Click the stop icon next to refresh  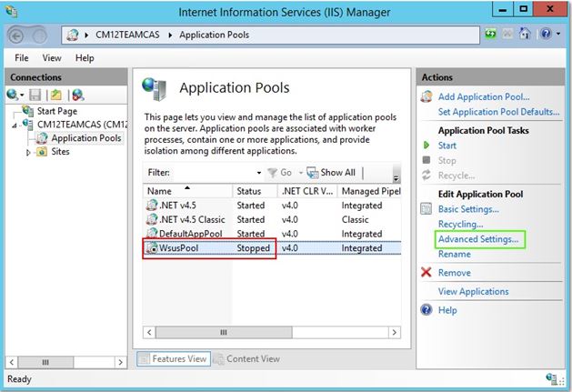pyautogui.click(x=507, y=34)
